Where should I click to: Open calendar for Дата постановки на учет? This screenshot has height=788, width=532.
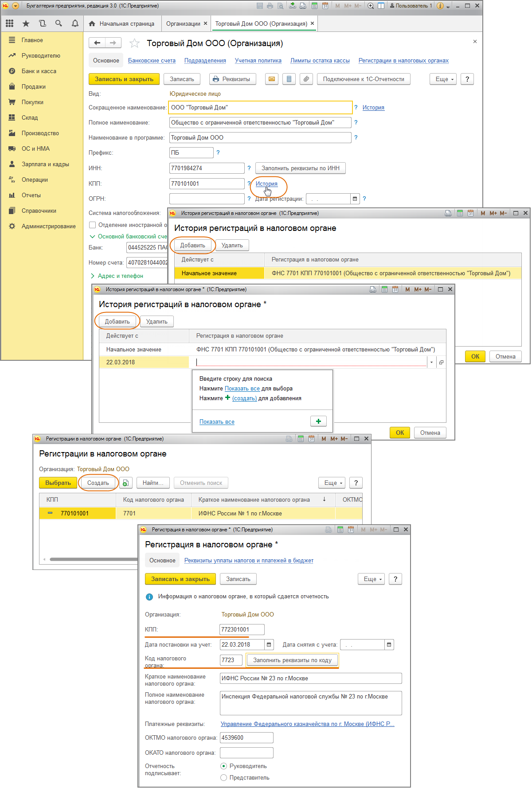(269, 645)
